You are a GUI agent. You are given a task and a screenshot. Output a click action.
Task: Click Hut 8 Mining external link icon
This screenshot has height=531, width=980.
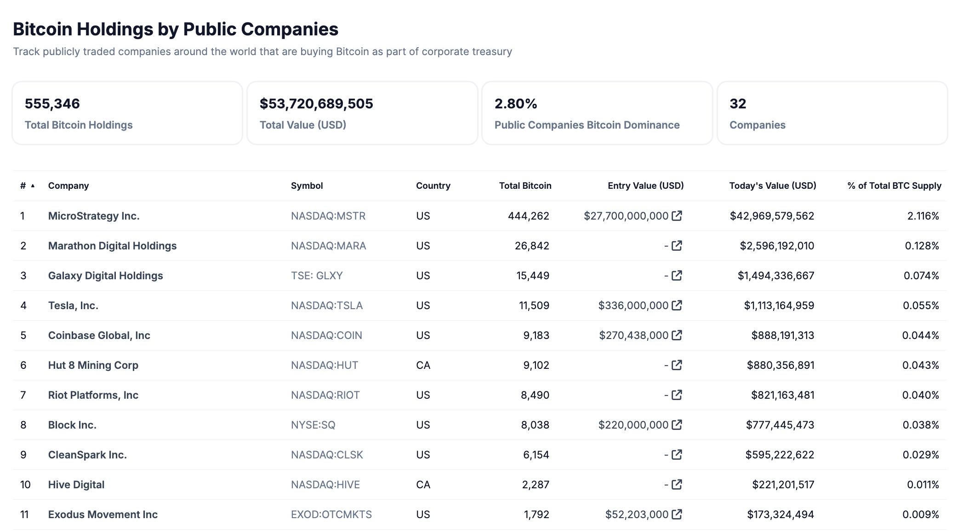pyautogui.click(x=677, y=365)
